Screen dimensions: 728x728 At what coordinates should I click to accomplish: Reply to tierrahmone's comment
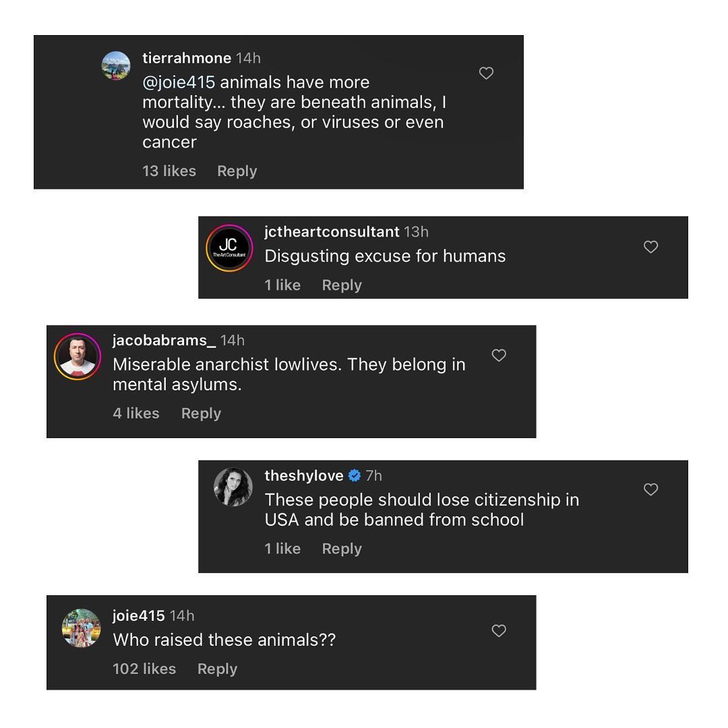click(x=237, y=171)
